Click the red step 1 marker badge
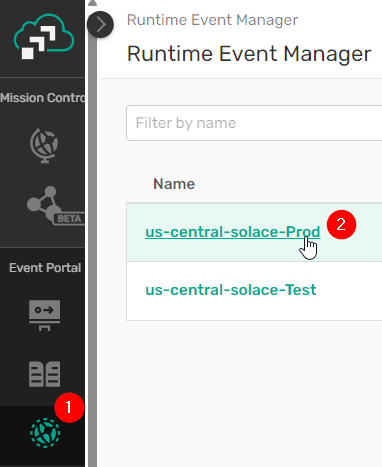The height and width of the screenshot is (467, 382). (69, 407)
